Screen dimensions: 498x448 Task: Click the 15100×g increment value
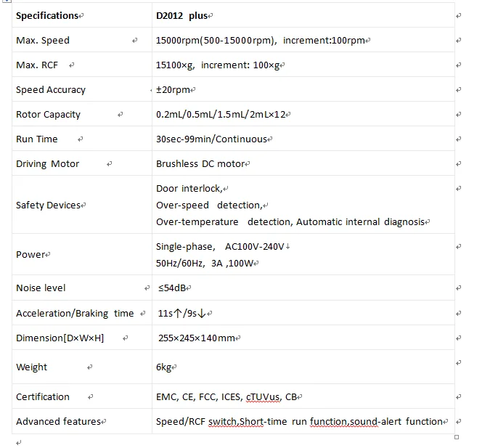coord(218,65)
